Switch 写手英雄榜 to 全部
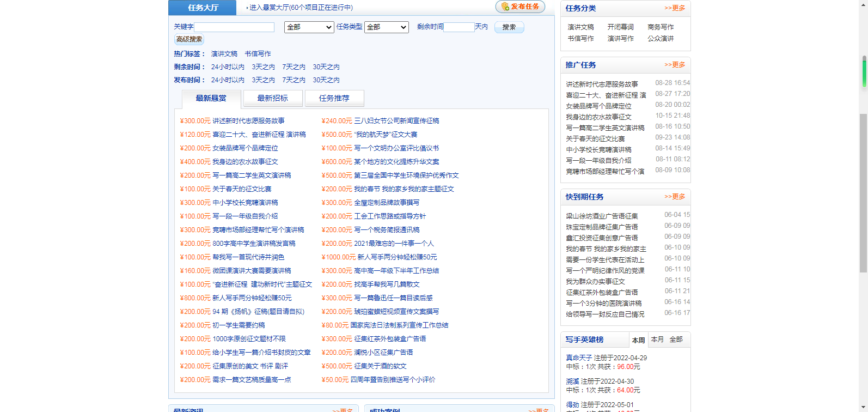 click(x=676, y=340)
